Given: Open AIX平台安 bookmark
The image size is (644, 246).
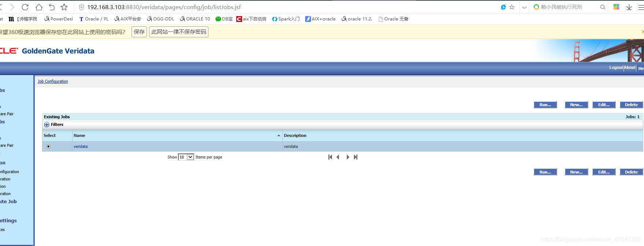Looking at the screenshot, I should tap(127, 19).
